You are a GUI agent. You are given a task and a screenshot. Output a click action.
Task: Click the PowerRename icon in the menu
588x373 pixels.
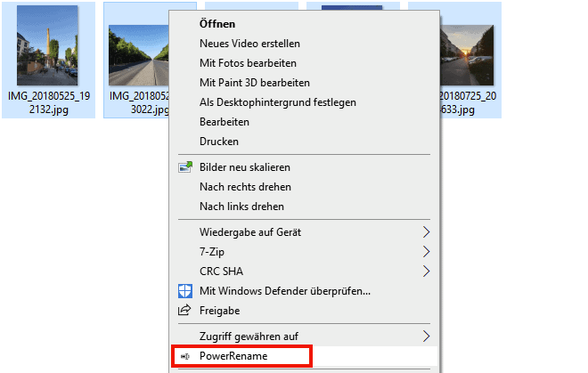185,356
